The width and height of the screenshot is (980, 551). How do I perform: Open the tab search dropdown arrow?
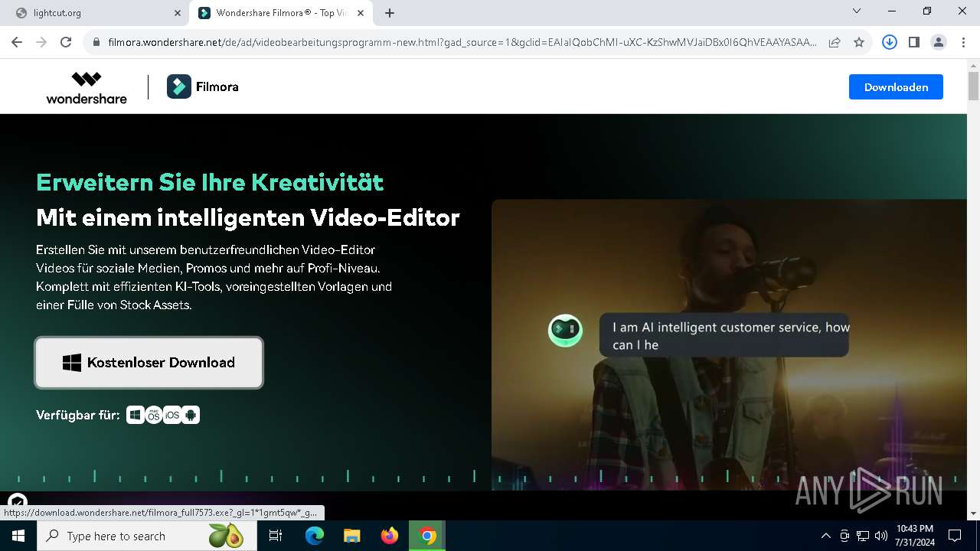pos(857,11)
